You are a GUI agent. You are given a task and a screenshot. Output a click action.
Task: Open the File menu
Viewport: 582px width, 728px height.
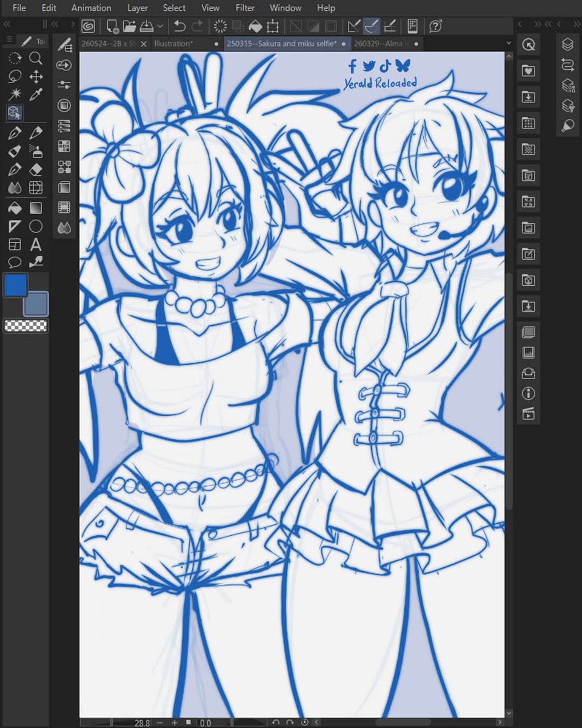point(19,8)
